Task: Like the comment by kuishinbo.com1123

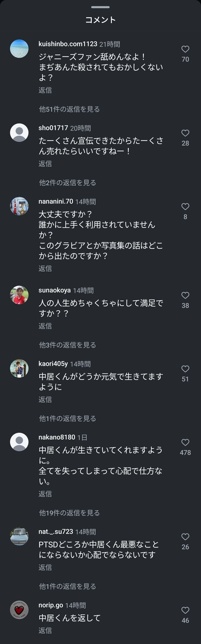Action: click(185, 49)
